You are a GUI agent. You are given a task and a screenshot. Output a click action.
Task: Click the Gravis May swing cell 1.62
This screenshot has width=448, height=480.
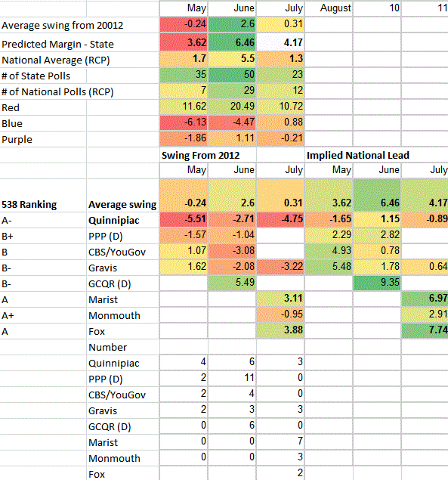(184, 267)
